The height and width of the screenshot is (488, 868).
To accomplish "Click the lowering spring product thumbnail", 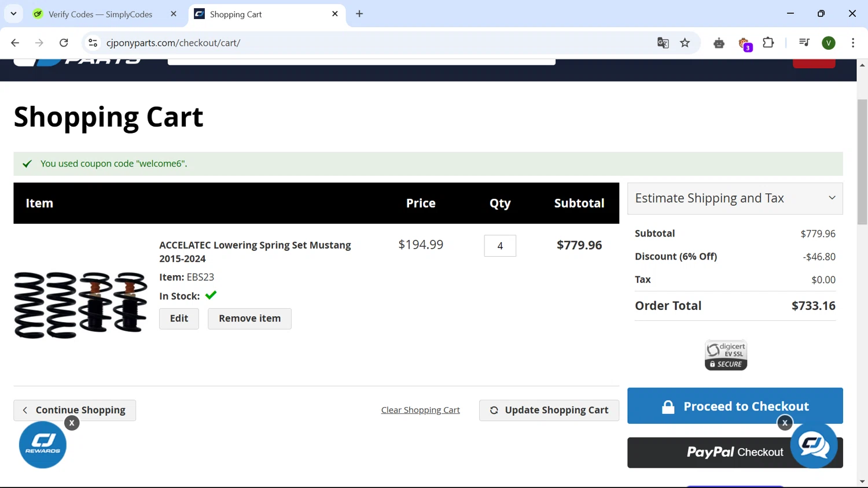I will [80, 305].
